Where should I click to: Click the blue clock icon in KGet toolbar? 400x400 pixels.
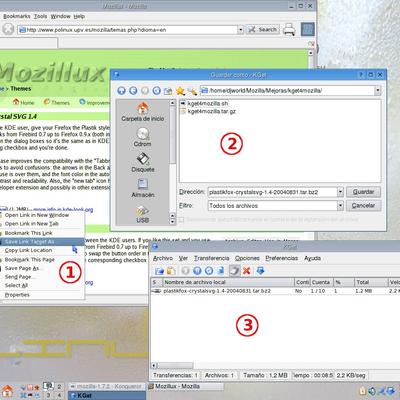click(x=209, y=271)
